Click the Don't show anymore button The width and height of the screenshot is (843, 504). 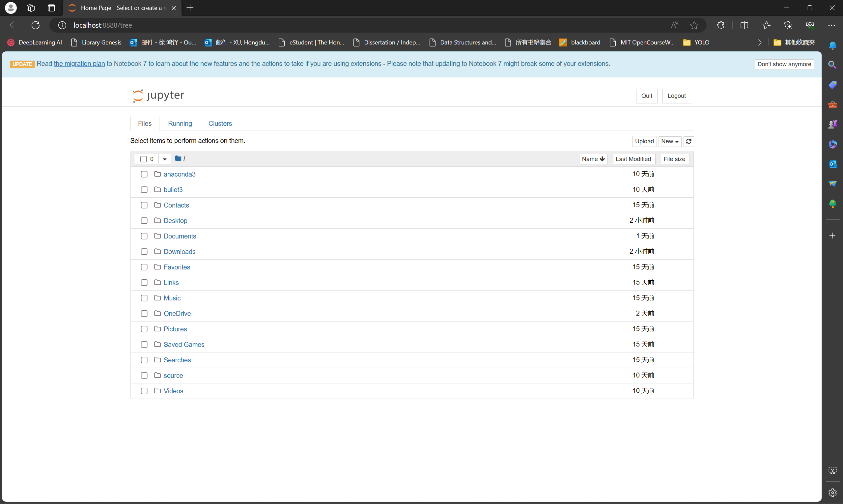[x=784, y=64]
